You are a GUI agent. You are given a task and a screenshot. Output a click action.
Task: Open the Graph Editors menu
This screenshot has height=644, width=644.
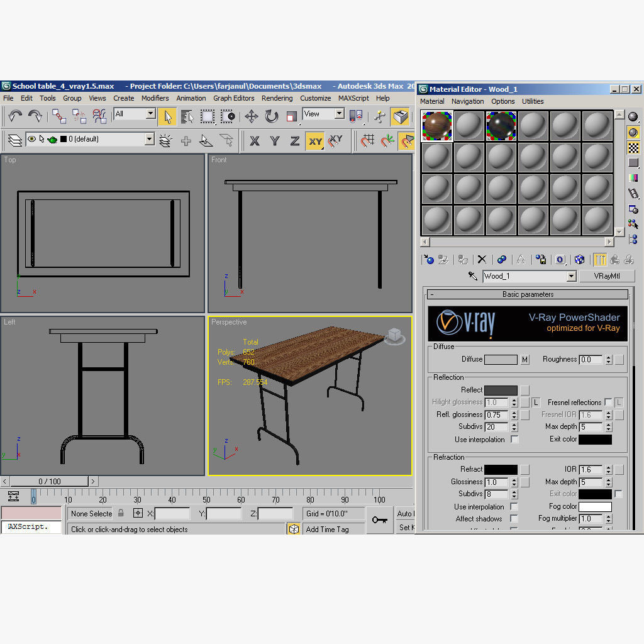234,98
